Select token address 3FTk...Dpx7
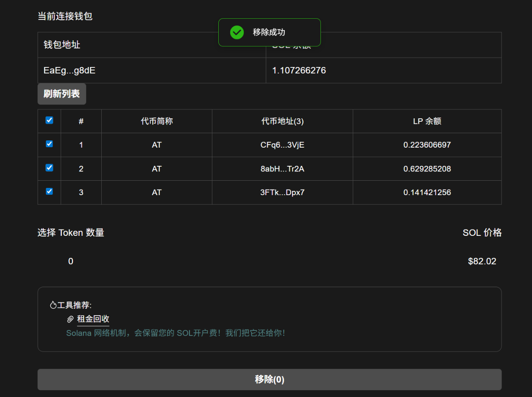 point(282,192)
